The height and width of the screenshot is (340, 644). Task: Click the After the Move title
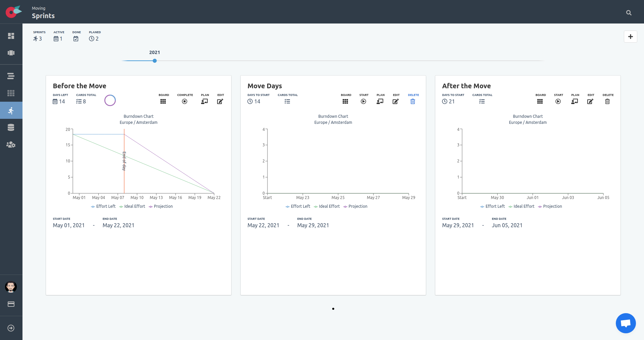(466, 86)
